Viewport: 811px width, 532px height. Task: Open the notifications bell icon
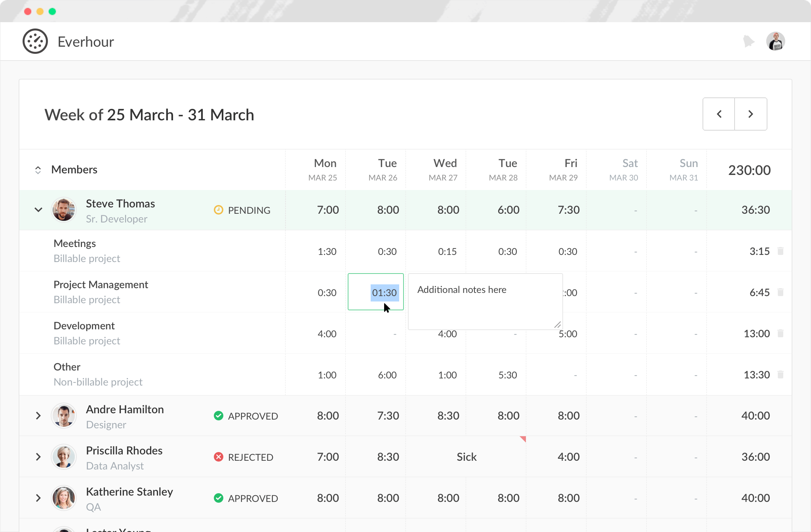click(748, 41)
